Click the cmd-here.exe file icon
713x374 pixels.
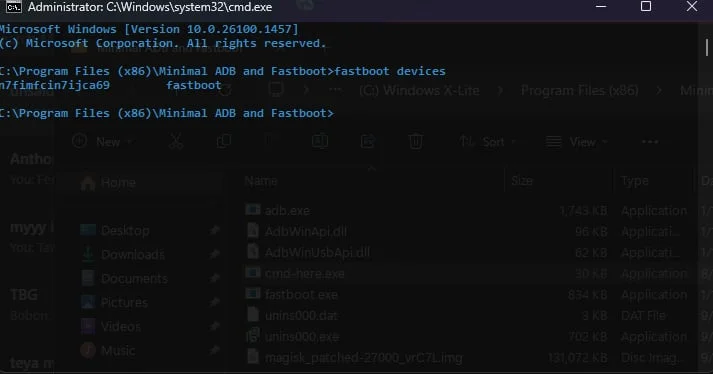click(x=253, y=273)
